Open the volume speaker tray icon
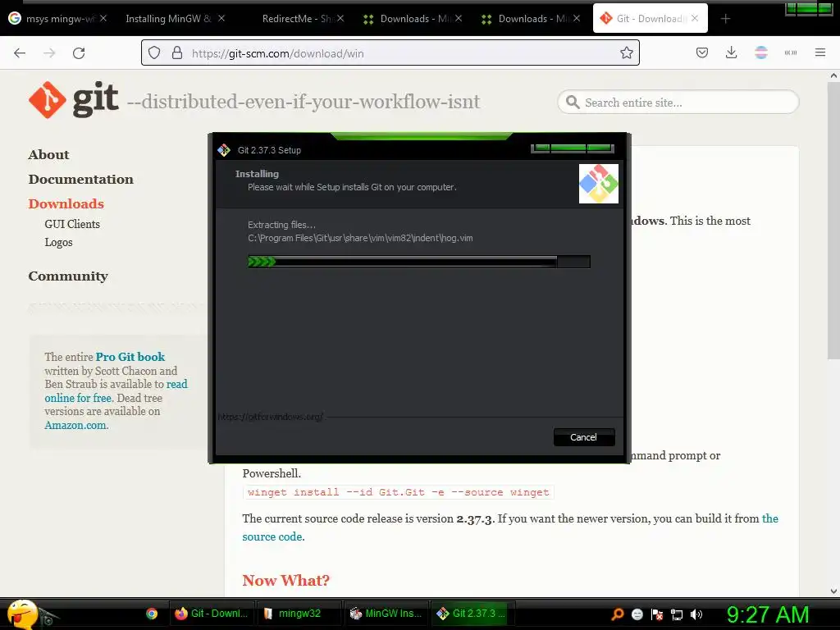 696,614
